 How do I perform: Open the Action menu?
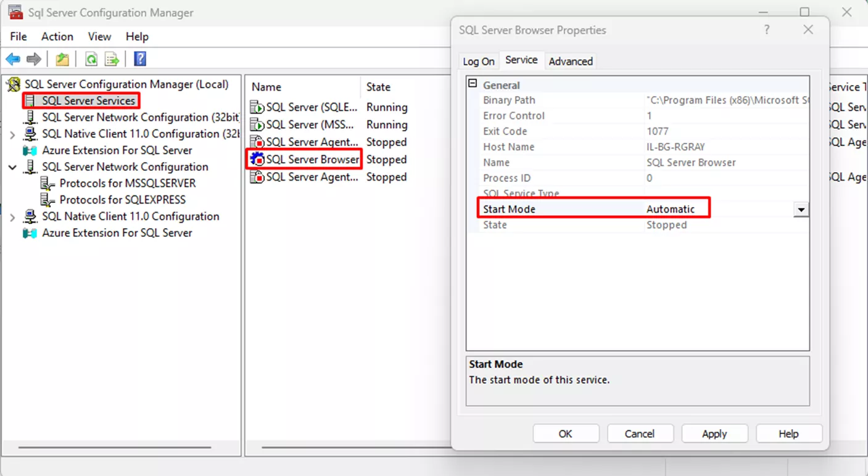pos(57,37)
